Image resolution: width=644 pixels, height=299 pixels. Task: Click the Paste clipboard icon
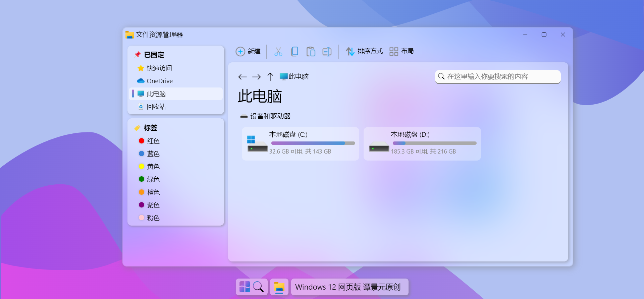tap(311, 51)
